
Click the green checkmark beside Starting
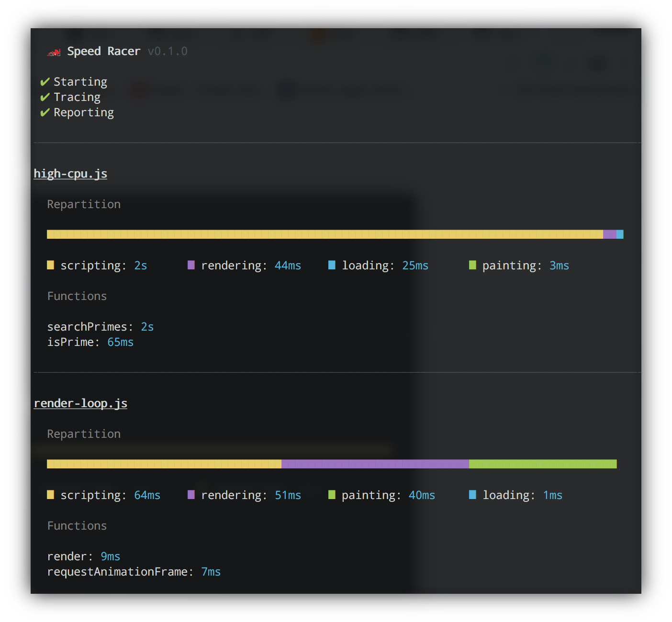pos(45,82)
